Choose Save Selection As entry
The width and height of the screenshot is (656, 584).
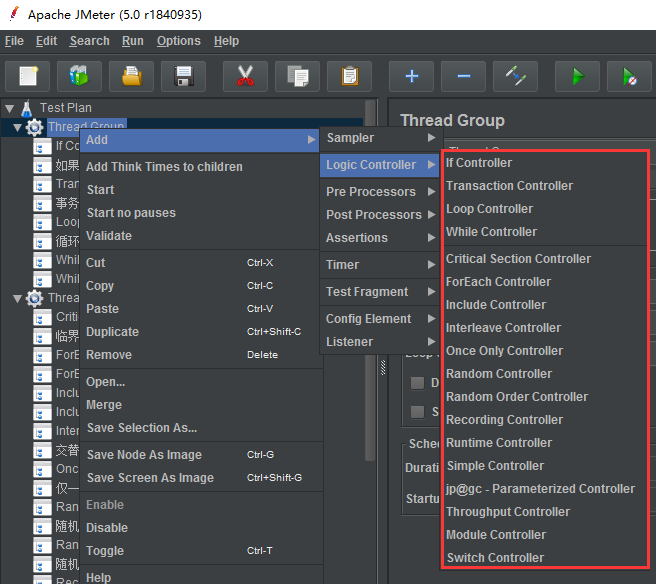click(200, 428)
